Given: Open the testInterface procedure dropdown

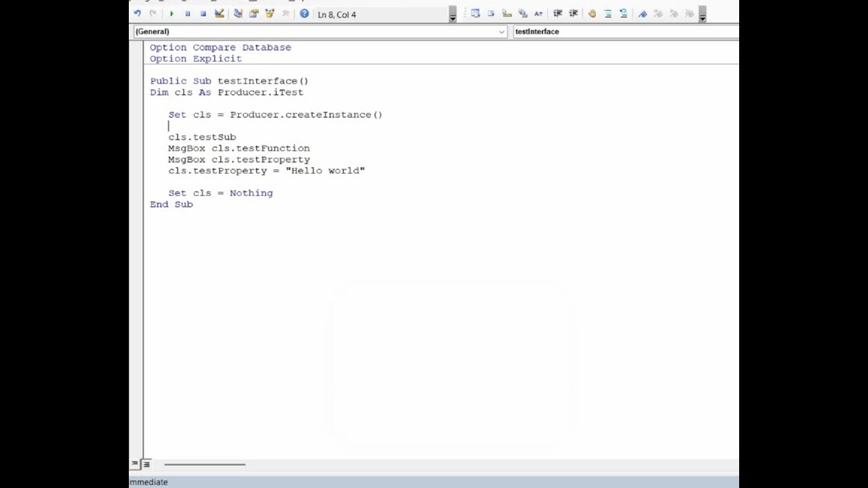Looking at the screenshot, I should coord(625,31).
